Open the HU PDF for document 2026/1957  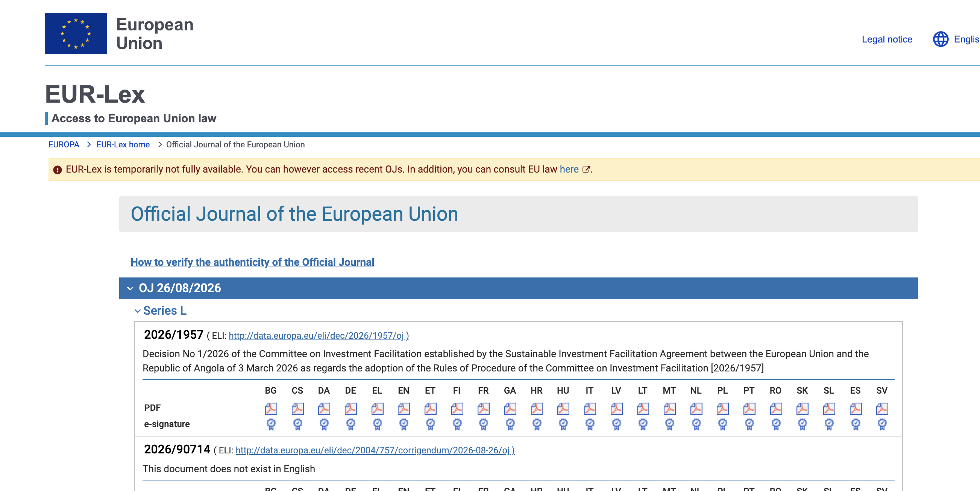pos(563,408)
